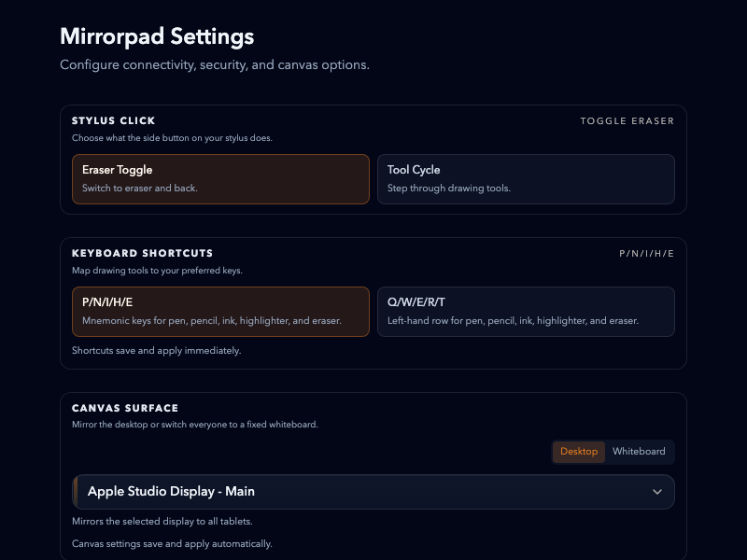Click 'Shortcuts save and apply immediately' note
This screenshot has width=747, height=560.
coord(154,350)
